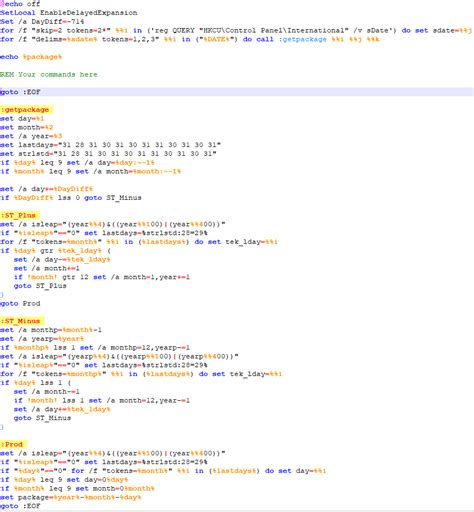Click the :ST_Minus label

click(x=22, y=321)
